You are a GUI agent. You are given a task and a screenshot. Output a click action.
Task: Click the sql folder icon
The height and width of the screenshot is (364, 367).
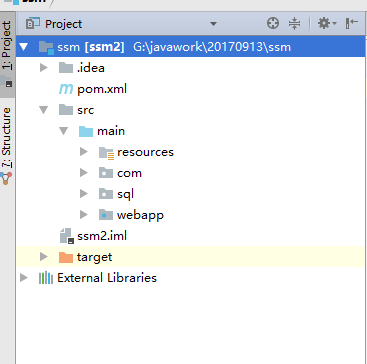click(x=106, y=194)
